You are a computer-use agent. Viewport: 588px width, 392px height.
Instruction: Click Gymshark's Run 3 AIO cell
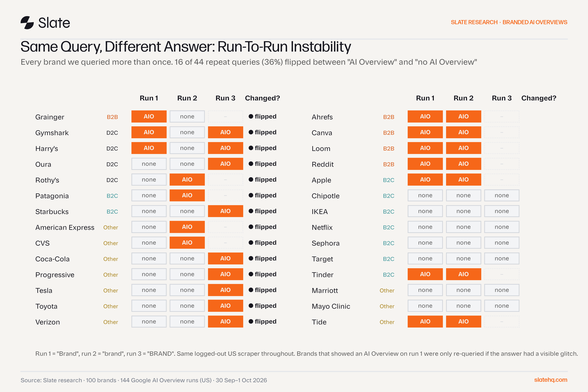pyautogui.click(x=225, y=132)
